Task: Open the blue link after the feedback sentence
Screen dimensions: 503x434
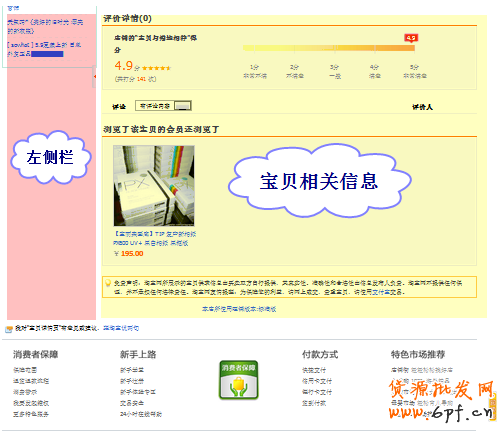Action: (x=121, y=328)
